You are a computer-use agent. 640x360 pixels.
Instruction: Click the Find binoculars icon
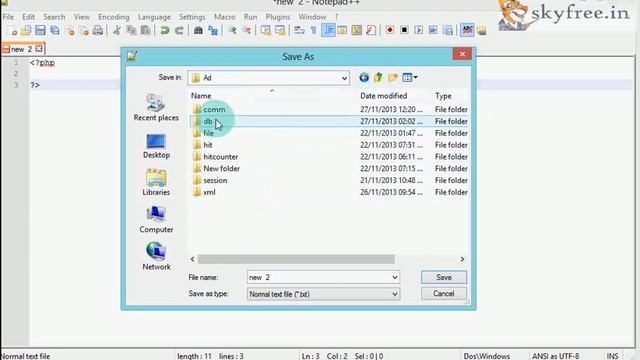tap(198, 31)
